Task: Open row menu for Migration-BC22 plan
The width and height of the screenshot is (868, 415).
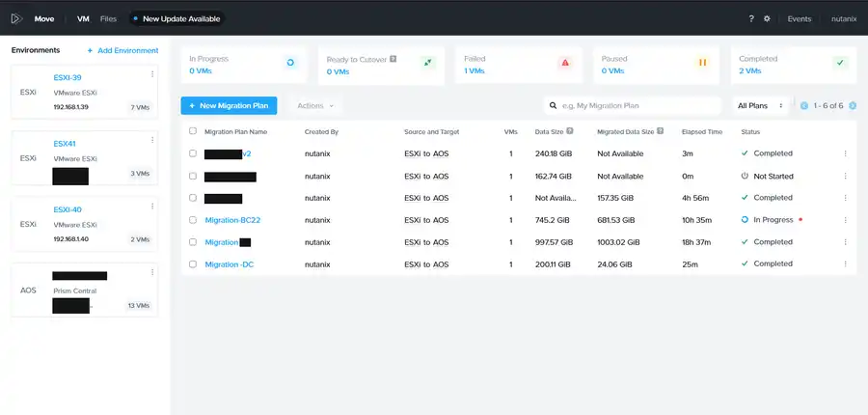Action: [x=845, y=220]
